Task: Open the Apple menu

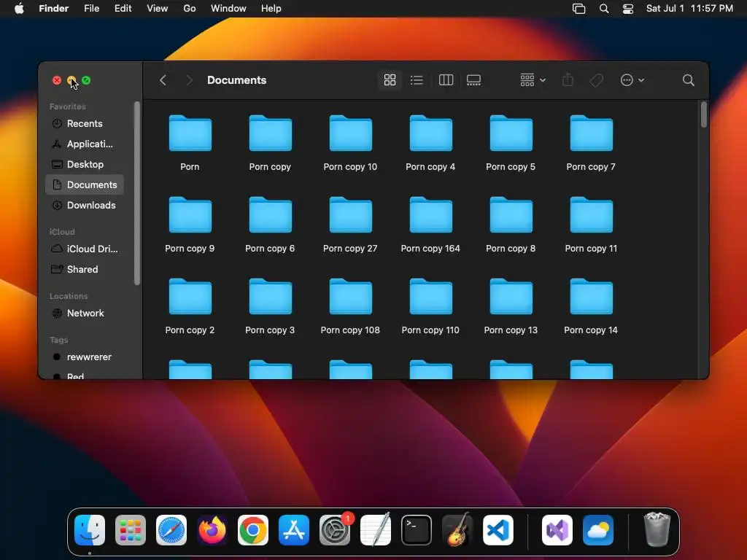Action: (x=19, y=9)
